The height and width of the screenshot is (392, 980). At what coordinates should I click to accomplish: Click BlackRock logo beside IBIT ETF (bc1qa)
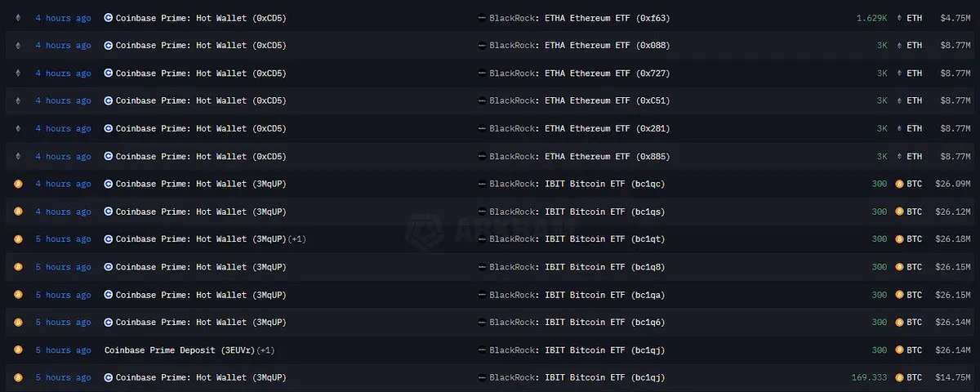coord(482,295)
